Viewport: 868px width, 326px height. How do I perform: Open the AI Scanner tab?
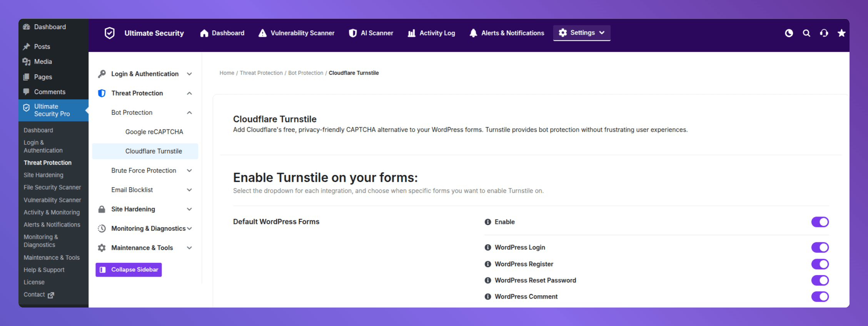[x=371, y=33]
